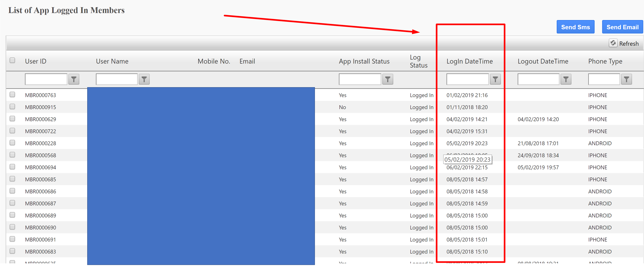
Task: Toggle the select-all checkbox in header
Action: (12, 60)
